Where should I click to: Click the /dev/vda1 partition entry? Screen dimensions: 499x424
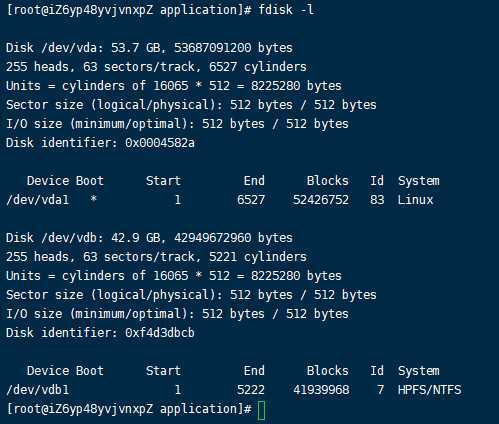38,200
